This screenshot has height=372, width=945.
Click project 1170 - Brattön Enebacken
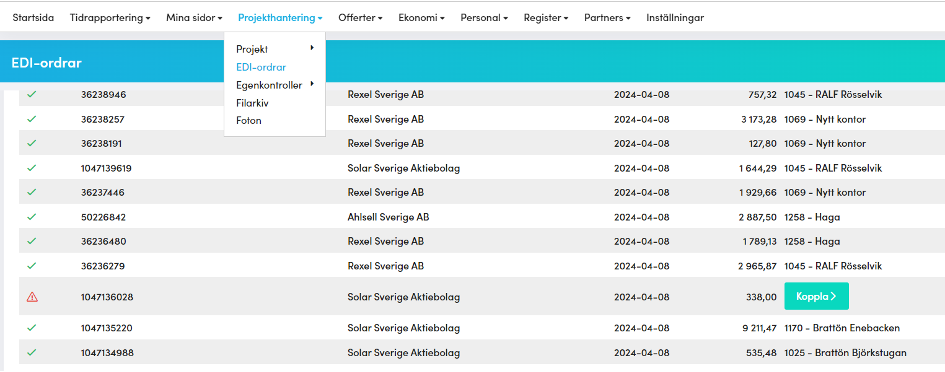[x=842, y=328]
